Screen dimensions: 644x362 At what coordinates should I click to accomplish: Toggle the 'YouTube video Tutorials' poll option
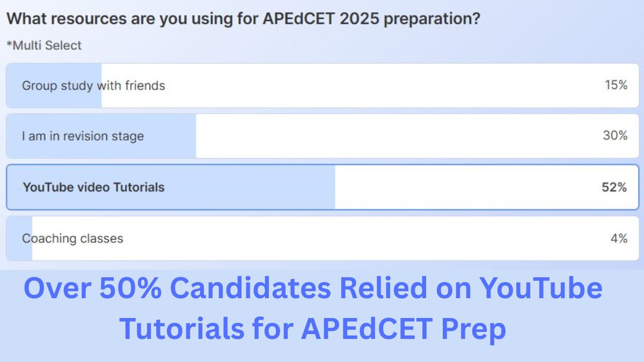(93, 187)
